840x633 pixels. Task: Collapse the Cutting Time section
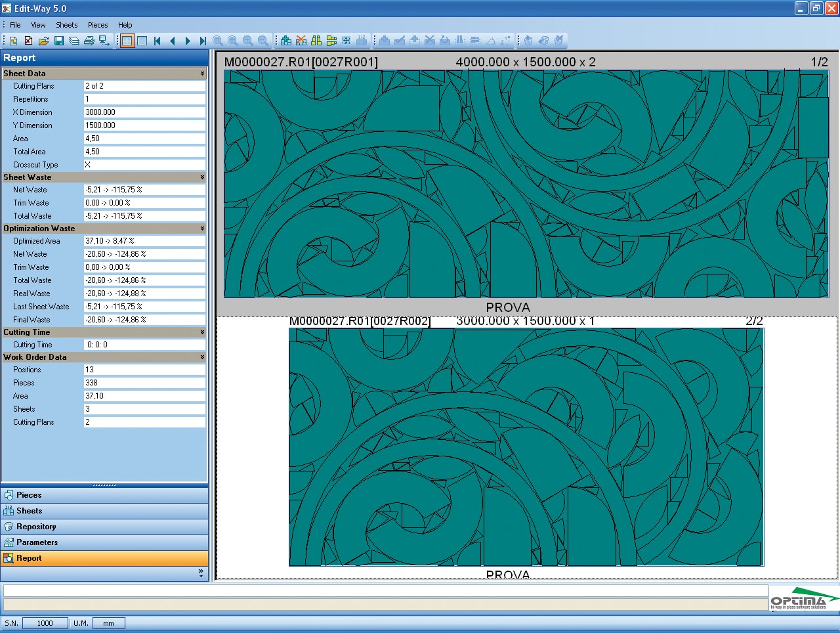point(202,332)
